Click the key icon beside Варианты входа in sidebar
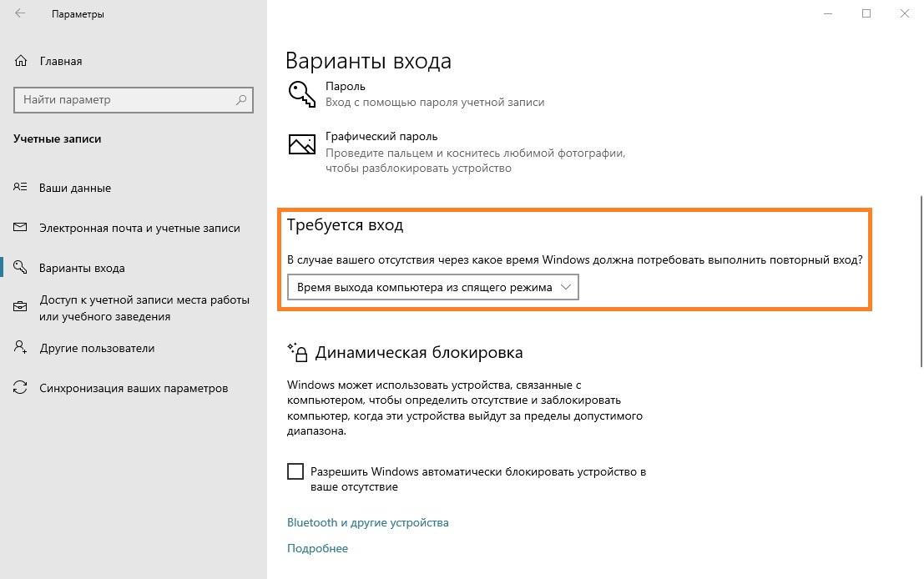This screenshot has height=579, width=924. point(20,268)
